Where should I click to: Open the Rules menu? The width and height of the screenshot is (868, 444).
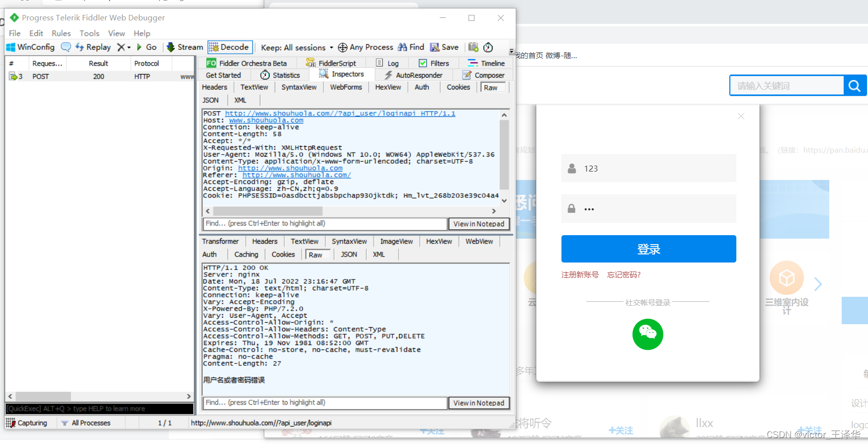tap(61, 33)
